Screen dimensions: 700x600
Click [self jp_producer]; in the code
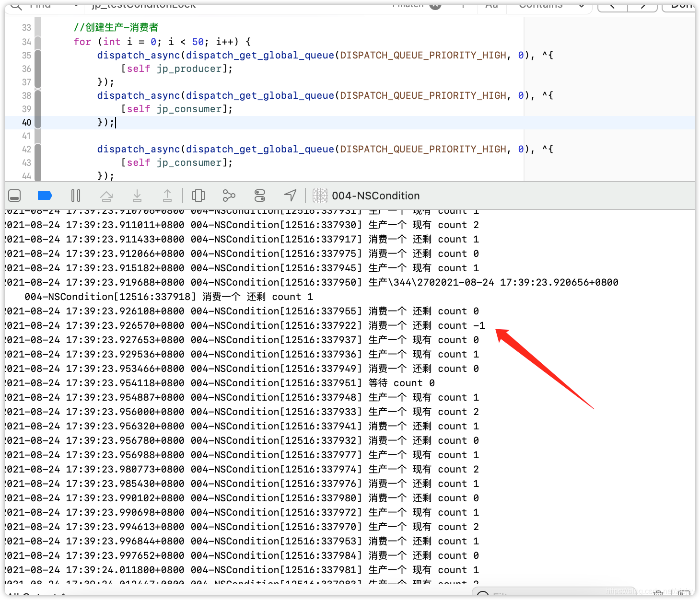177,69
